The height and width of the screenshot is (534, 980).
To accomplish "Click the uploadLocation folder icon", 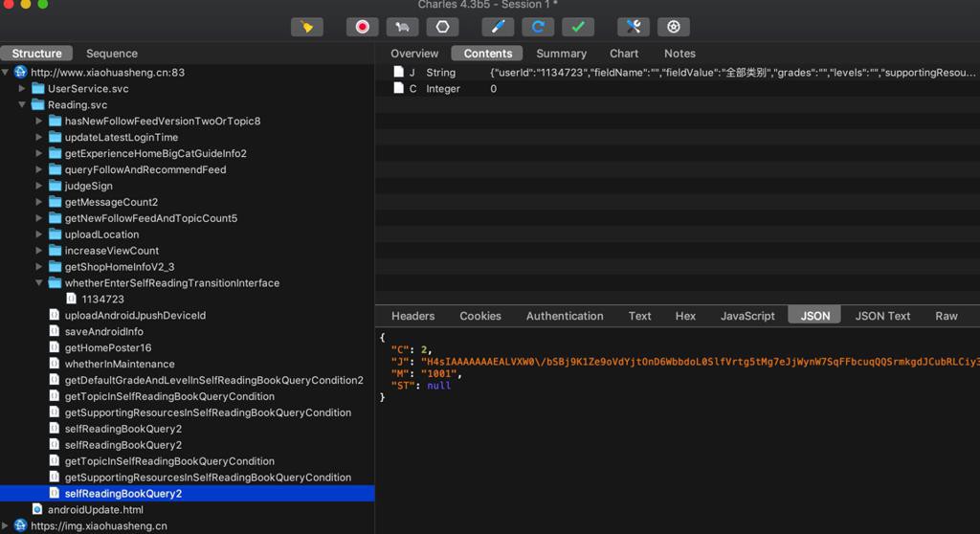I will (x=55, y=234).
